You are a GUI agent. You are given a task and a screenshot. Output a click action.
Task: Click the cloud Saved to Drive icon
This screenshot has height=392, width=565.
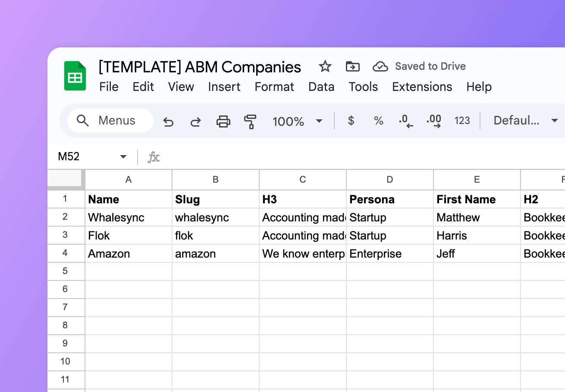[x=380, y=66]
